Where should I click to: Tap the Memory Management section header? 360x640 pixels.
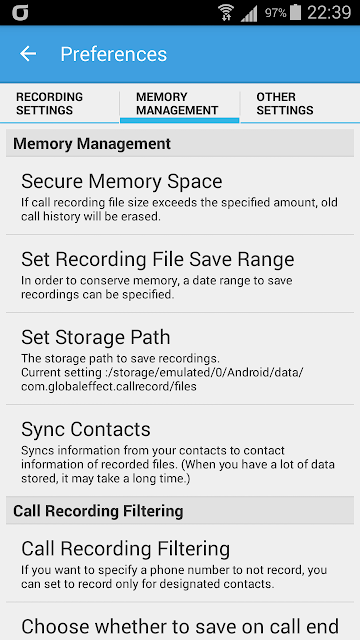tap(180, 143)
